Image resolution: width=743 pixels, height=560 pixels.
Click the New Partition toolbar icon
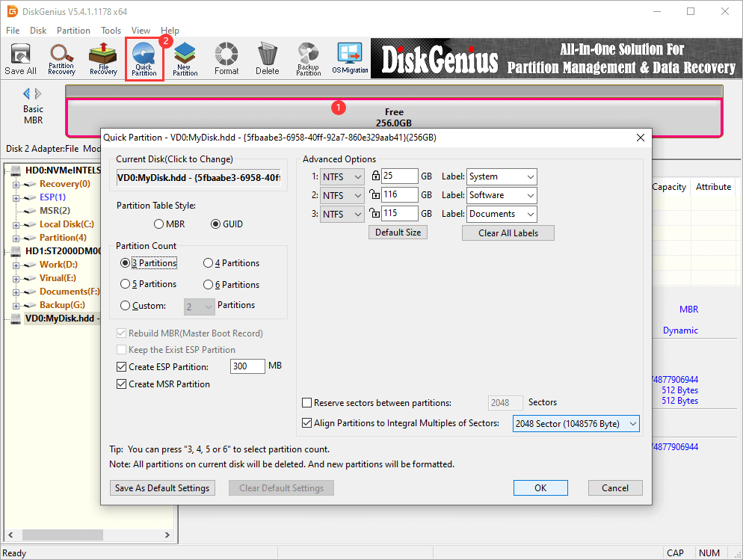click(x=185, y=59)
